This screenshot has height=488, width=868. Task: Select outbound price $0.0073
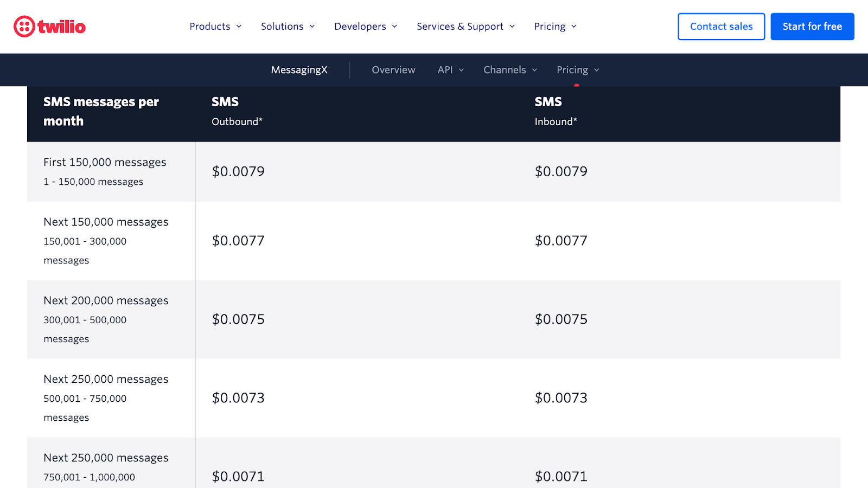pos(238,398)
